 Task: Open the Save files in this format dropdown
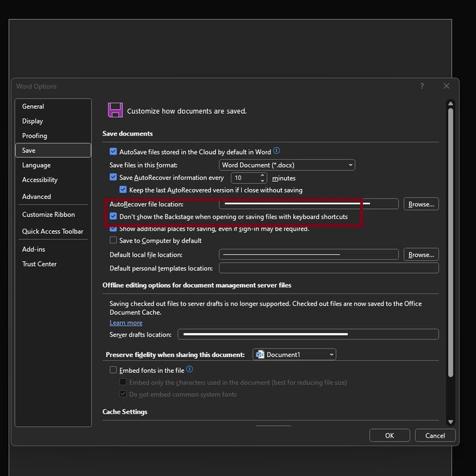287,165
